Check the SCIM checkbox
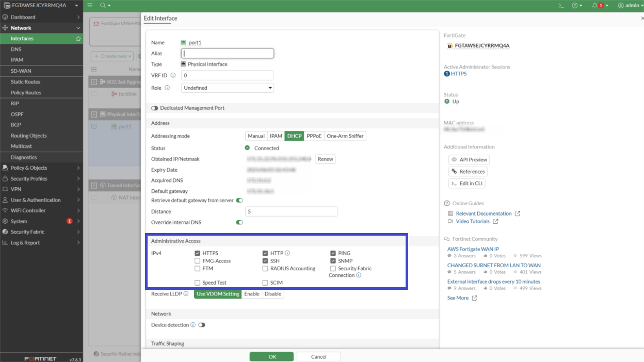 [x=265, y=283]
